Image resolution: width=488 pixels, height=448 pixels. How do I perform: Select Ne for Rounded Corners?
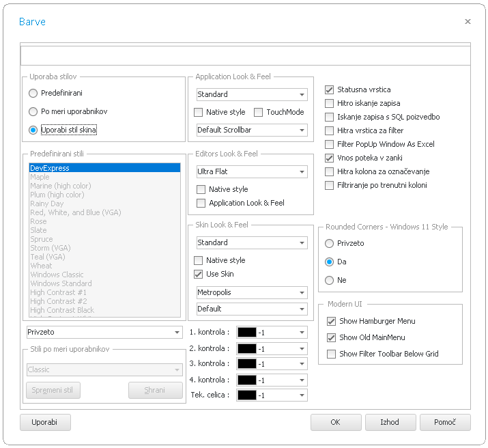[x=330, y=280]
